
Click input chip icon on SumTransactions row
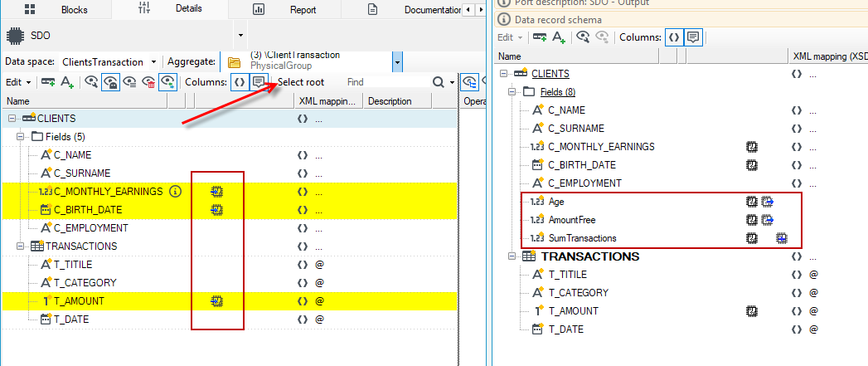782,238
